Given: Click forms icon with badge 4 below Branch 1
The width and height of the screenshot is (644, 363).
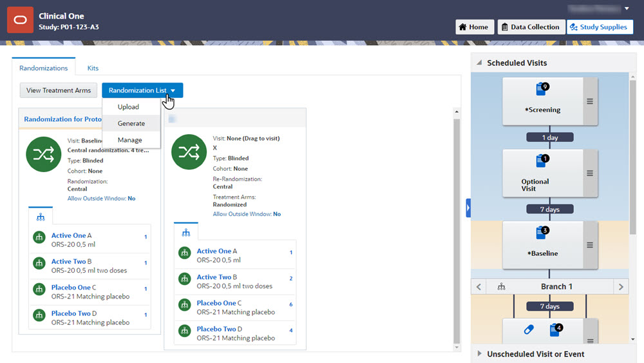Looking at the screenshot, I should pyautogui.click(x=556, y=329).
